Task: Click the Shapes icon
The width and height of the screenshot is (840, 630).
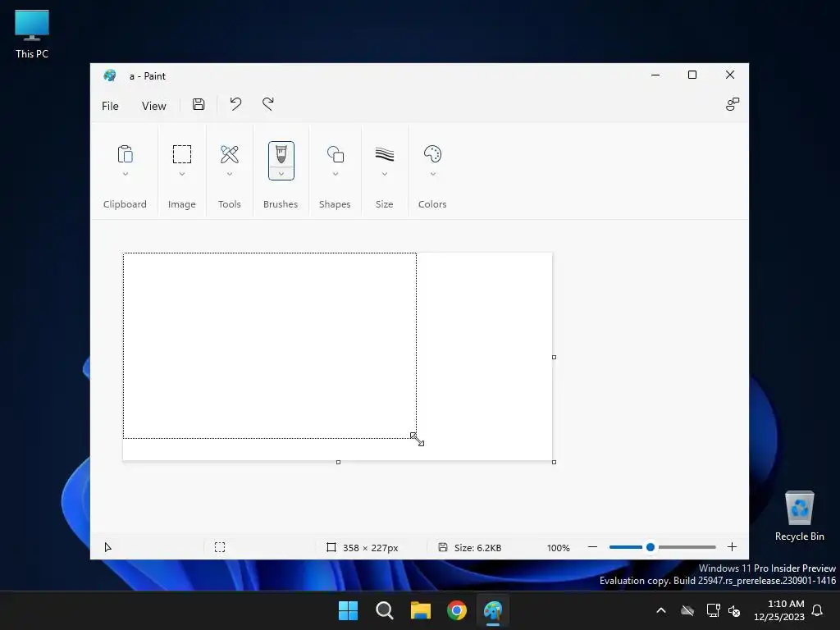Action: [x=336, y=154]
